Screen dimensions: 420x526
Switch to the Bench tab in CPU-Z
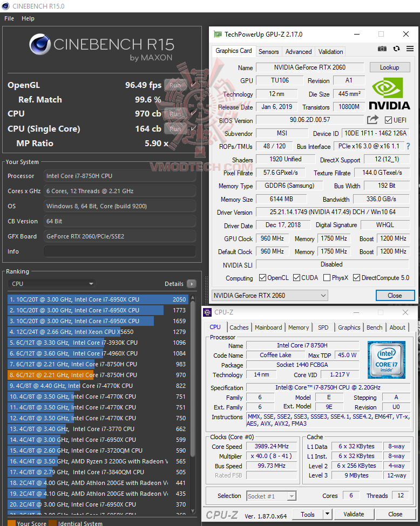click(374, 327)
